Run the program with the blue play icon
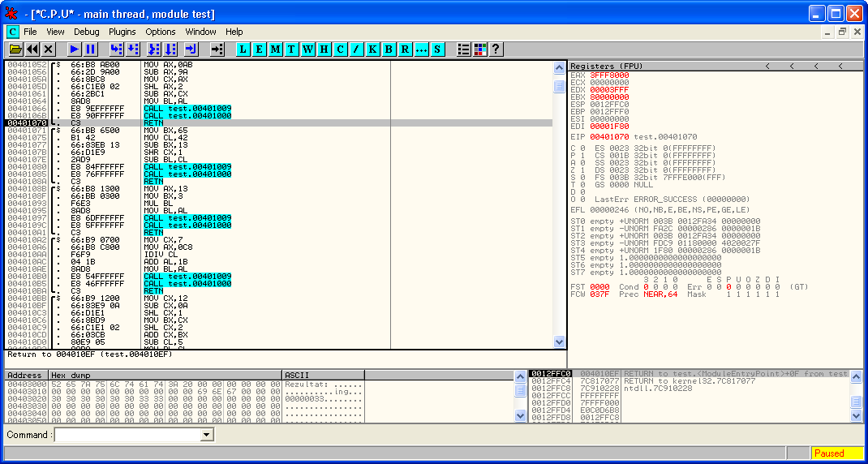 pyautogui.click(x=75, y=49)
